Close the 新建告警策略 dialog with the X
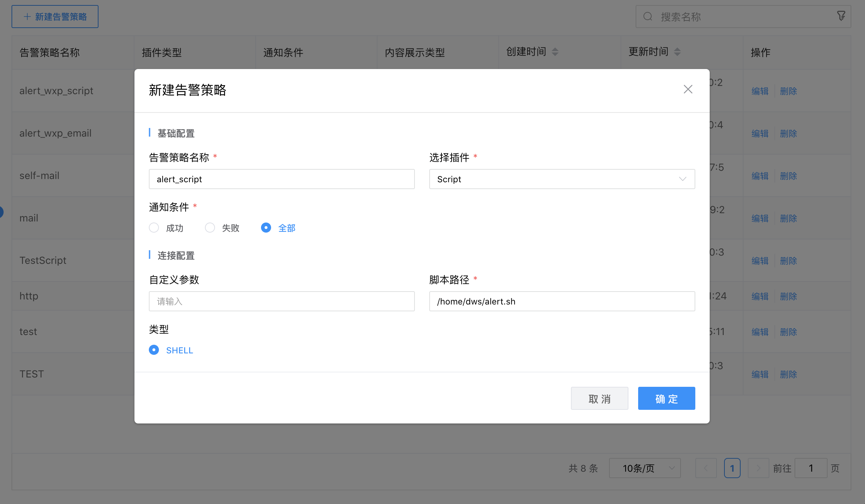Screen dimensions: 865x504 pyautogui.click(x=688, y=89)
